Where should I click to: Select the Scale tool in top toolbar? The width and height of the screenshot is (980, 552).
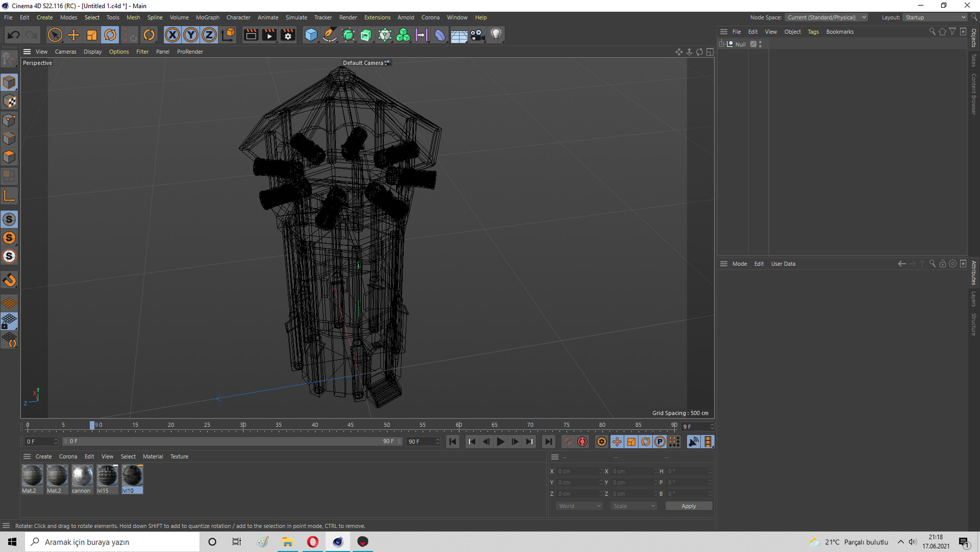pyautogui.click(x=91, y=35)
